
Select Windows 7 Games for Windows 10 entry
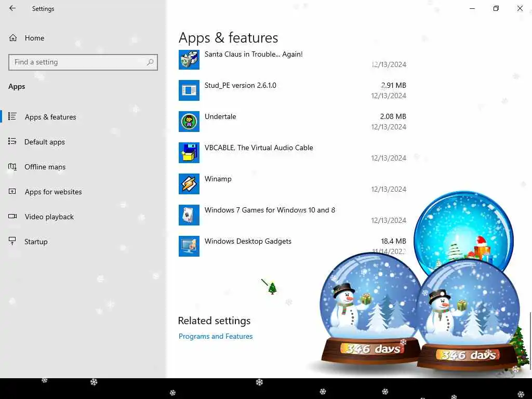click(292, 215)
